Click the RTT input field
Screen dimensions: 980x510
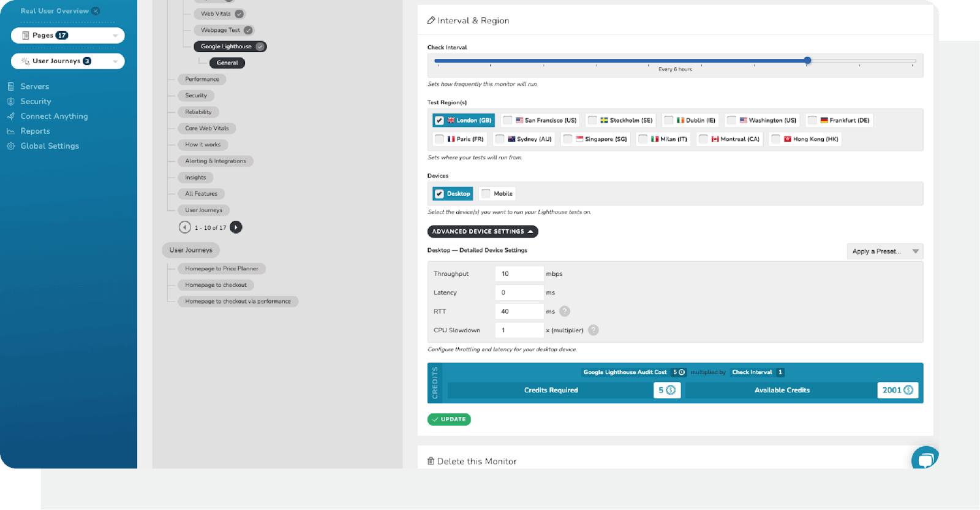tap(519, 311)
